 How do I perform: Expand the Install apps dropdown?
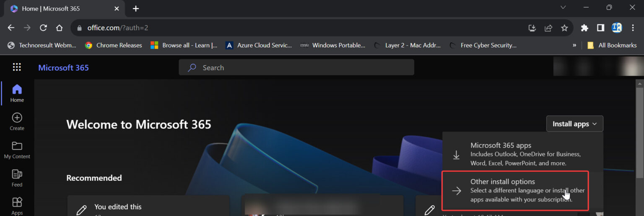click(x=574, y=124)
